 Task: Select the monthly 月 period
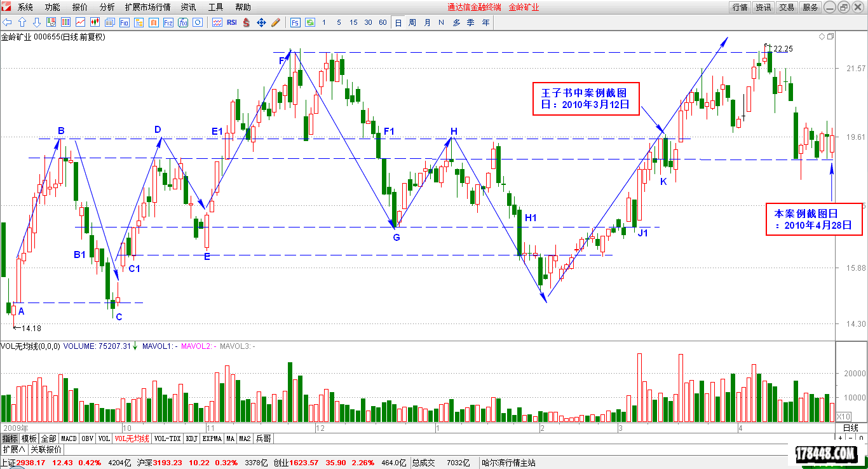(427, 22)
